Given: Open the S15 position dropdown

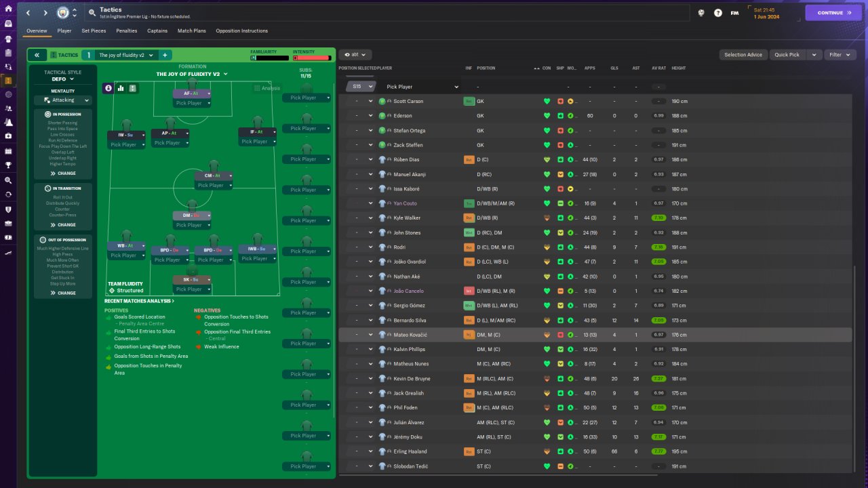Looking at the screenshot, I should point(360,87).
